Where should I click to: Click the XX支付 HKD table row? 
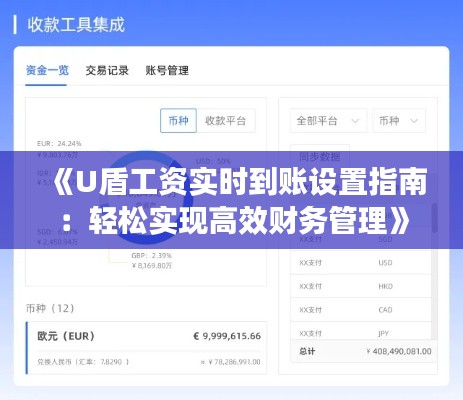pos(361,286)
